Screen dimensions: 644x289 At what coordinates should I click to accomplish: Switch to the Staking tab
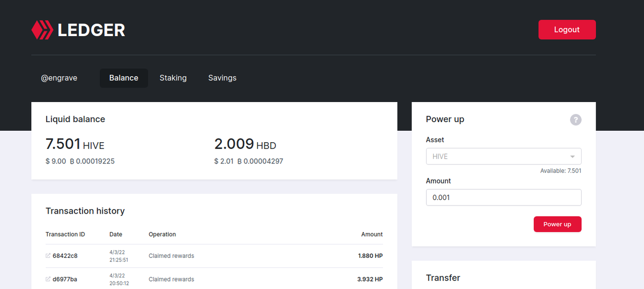pos(173,78)
